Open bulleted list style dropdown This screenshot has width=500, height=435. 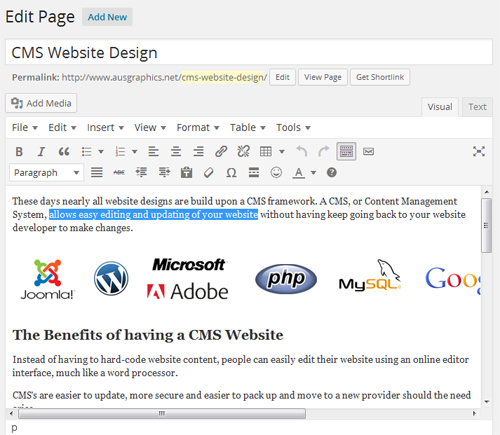101,152
